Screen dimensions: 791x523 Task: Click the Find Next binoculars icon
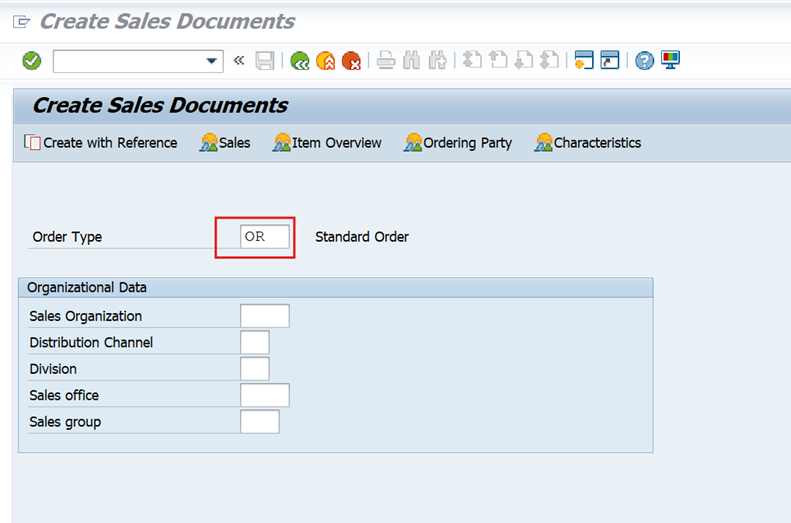437,61
